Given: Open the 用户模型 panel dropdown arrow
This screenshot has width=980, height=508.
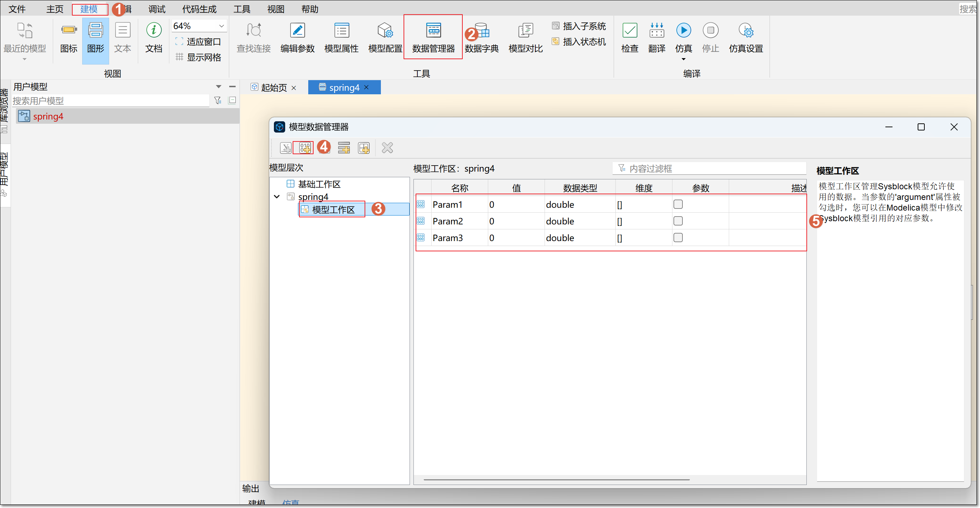Looking at the screenshot, I should click(x=218, y=87).
